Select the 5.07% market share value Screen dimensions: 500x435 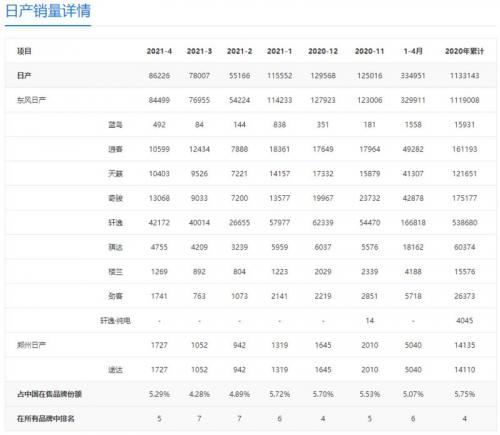point(413,394)
